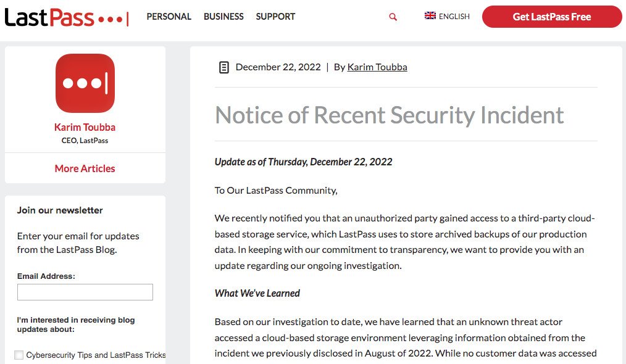Click the December 22, 2022 date text
The image size is (626, 364).
(x=278, y=67)
